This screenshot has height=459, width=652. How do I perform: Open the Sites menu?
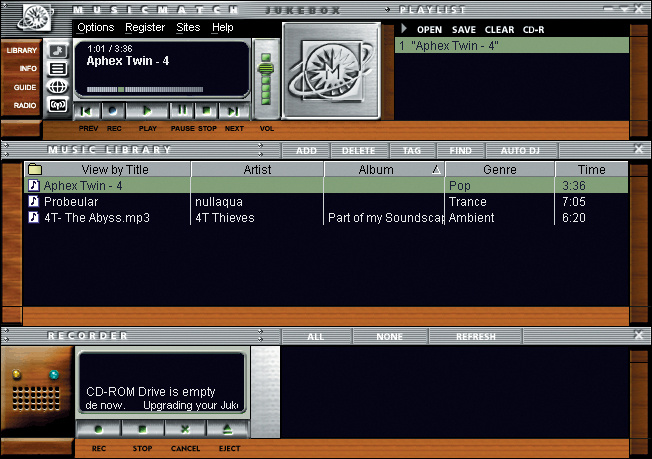pos(188,27)
